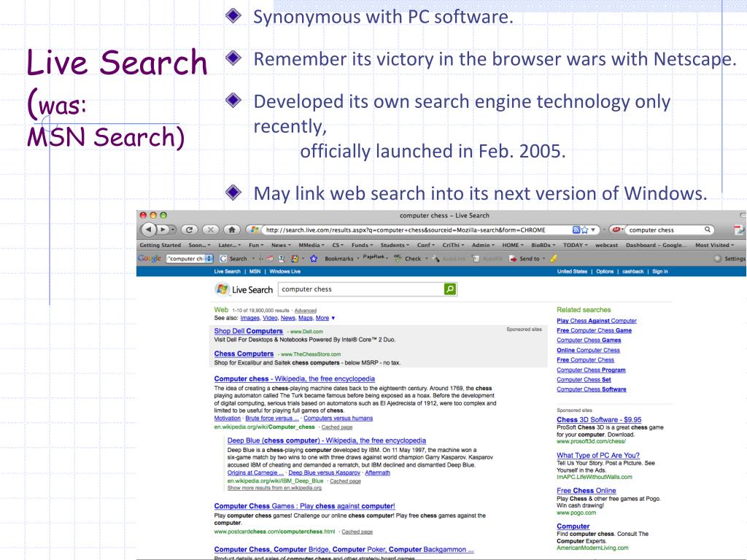Open the Deep Blue (chess computer) result
This screenshot has width=747, height=560.
[x=326, y=440]
